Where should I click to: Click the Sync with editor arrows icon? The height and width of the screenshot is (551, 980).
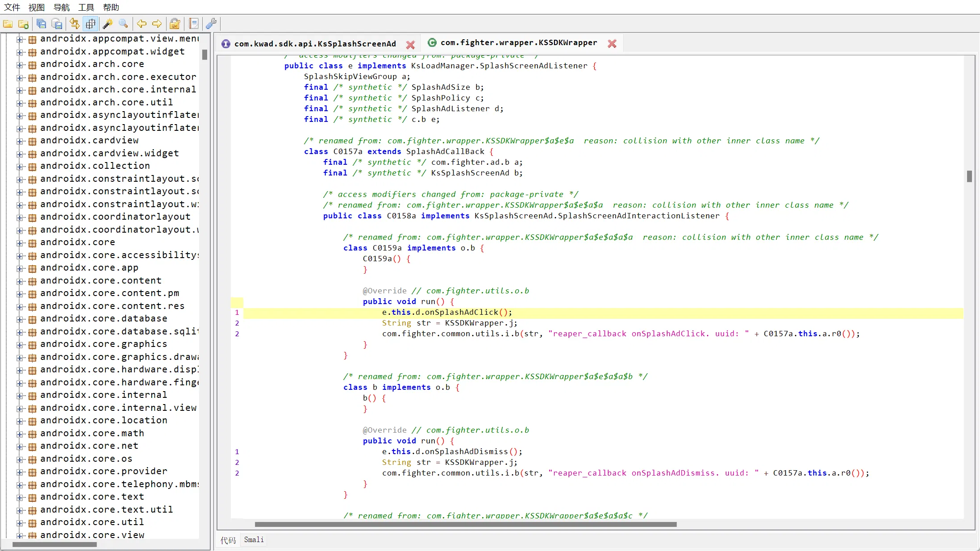tap(75, 24)
